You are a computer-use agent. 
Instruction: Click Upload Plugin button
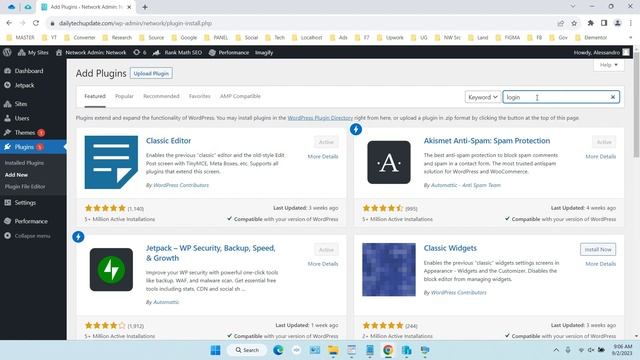(x=151, y=73)
